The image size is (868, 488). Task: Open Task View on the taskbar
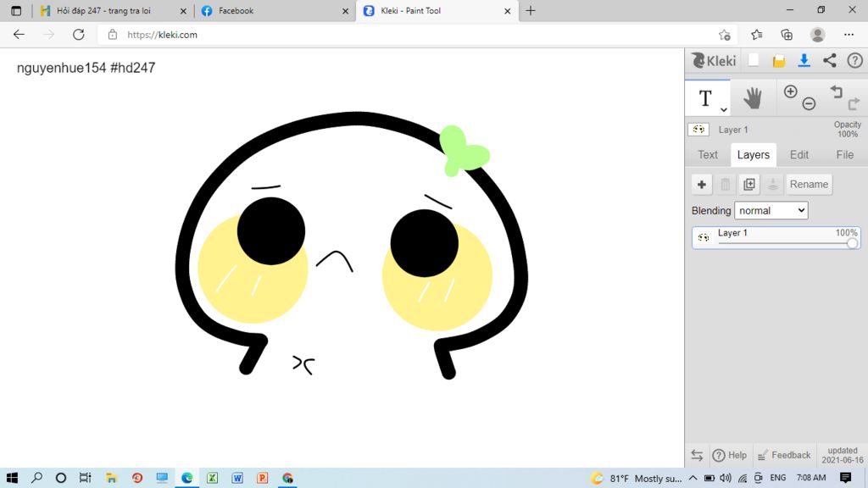tap(86, 478)
